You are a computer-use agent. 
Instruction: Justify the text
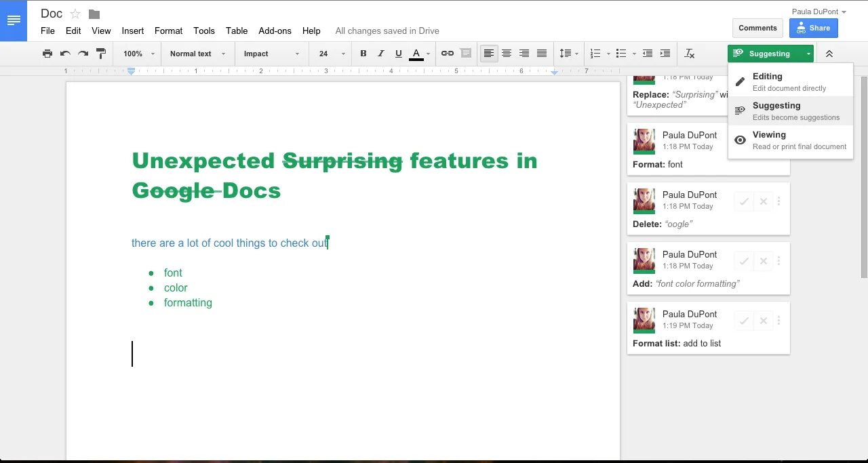pos(542,54)
